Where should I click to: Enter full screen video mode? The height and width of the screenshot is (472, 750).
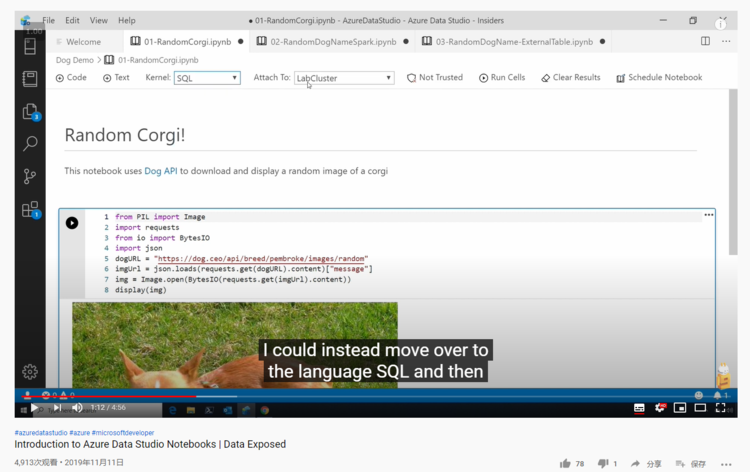tap(721, 408)
